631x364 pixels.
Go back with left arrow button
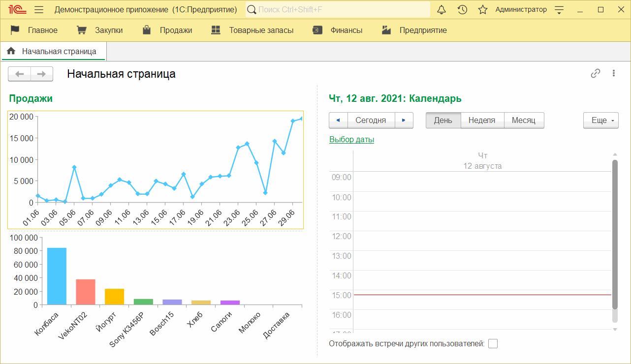tap(20, 74)
